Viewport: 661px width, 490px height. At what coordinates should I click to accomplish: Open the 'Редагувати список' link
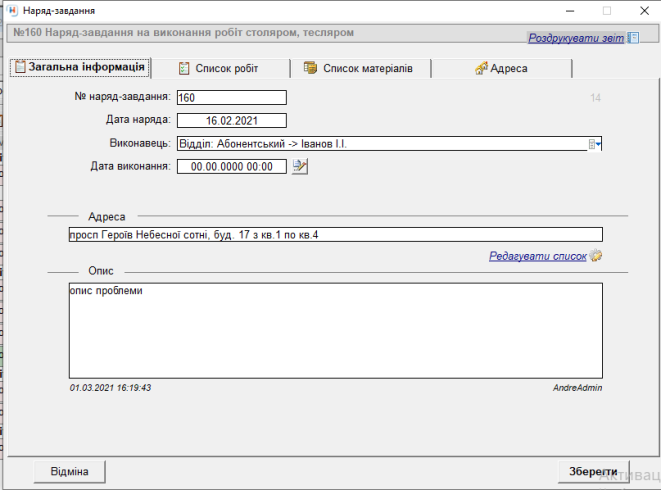pos(537,256)
